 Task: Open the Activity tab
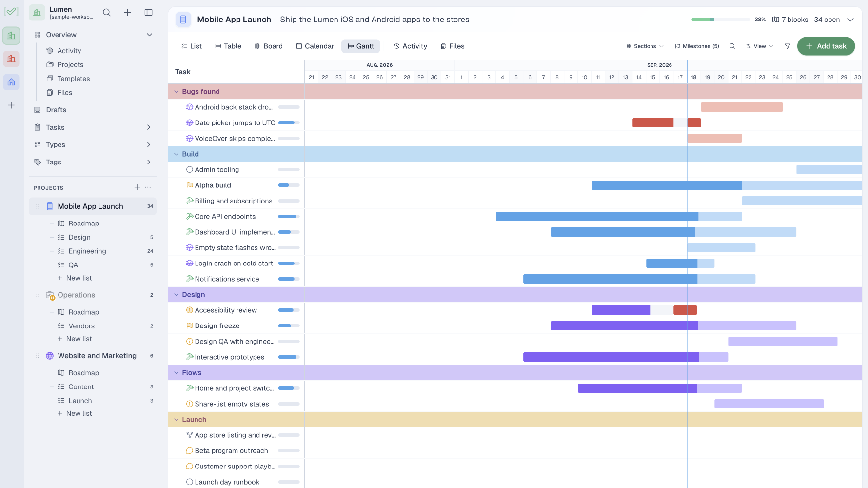pos(411,46)
